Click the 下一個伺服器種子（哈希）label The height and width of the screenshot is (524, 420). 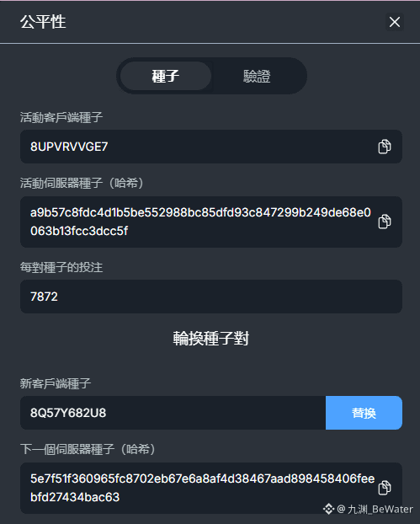88,449
